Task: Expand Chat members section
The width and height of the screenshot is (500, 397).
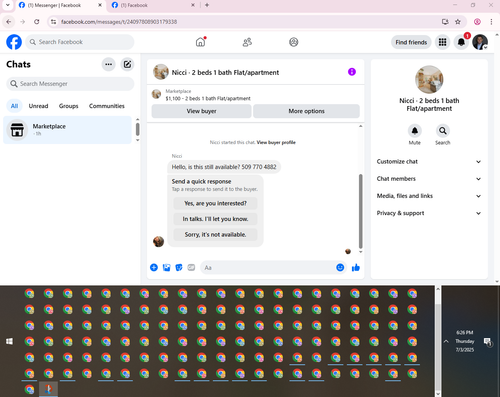Action: [429, 179]
